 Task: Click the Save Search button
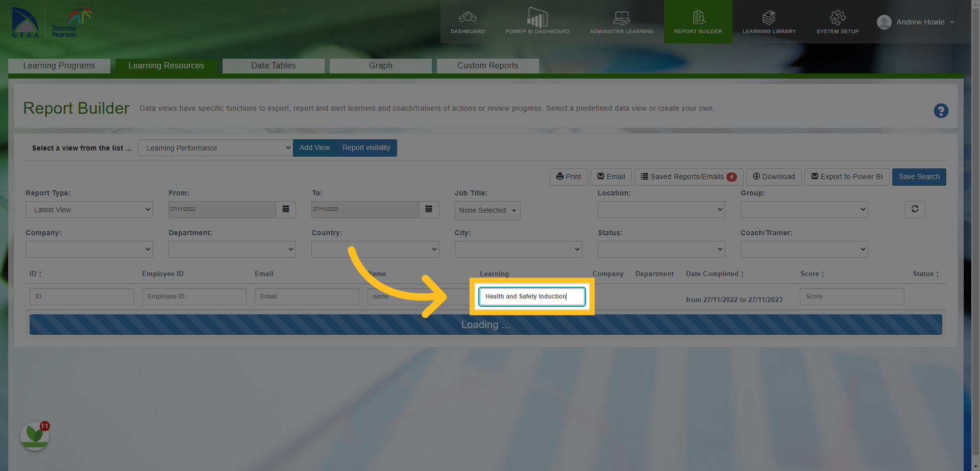(x=919, y=177)
